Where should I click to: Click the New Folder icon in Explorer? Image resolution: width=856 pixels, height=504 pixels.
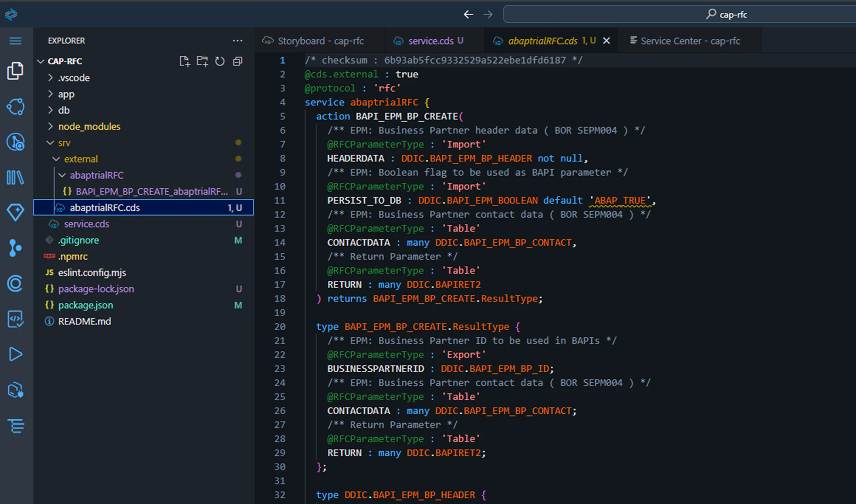pyautogui.click(x=202, y=61)
